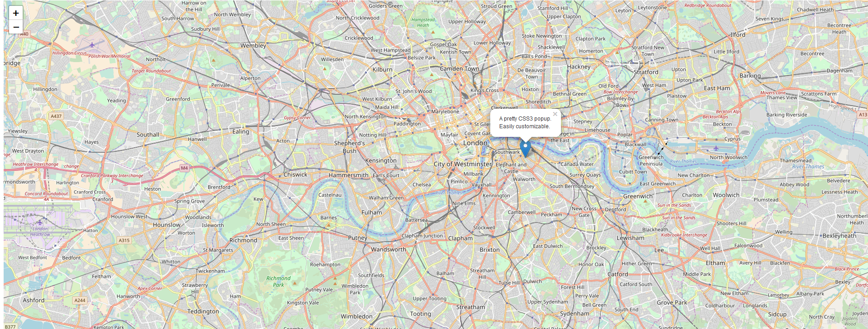Click the London City Airport plane icon

click(716, 148)
